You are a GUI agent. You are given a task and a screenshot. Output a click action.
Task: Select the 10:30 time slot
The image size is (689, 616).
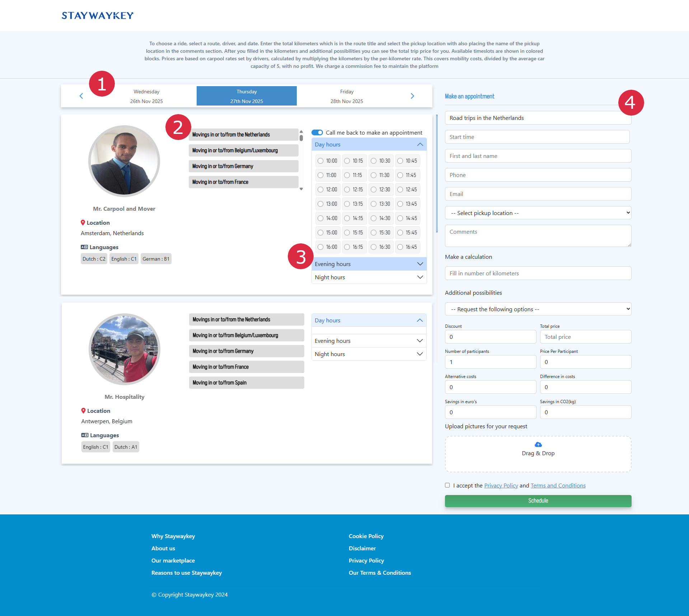pos(374,161)
